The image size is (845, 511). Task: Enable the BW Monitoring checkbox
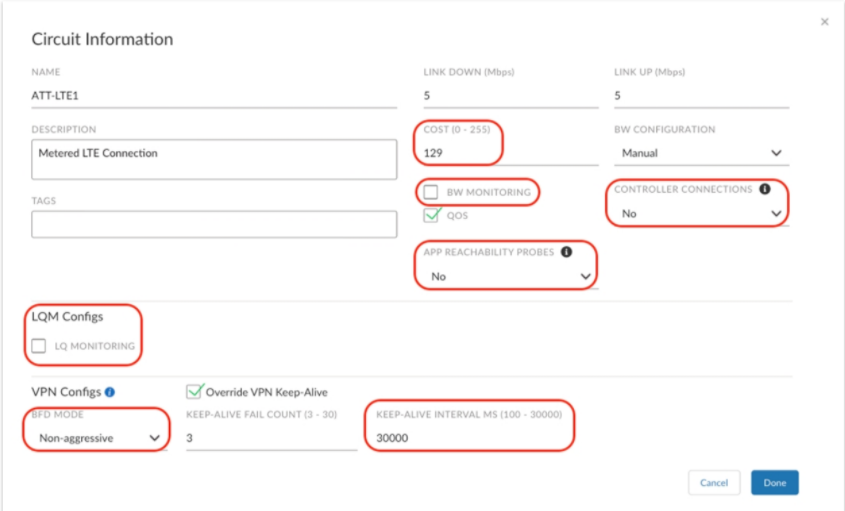[x=431, y=192]
